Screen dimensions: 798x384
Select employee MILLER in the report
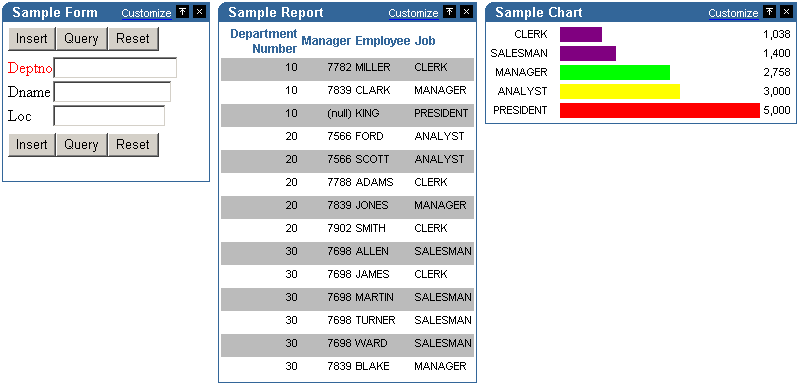point(373,67)
